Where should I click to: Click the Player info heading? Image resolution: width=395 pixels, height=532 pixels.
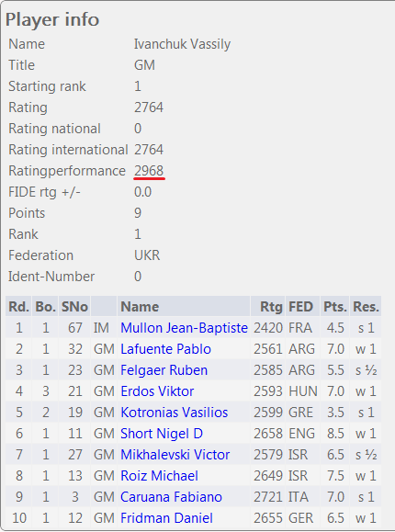52,19
